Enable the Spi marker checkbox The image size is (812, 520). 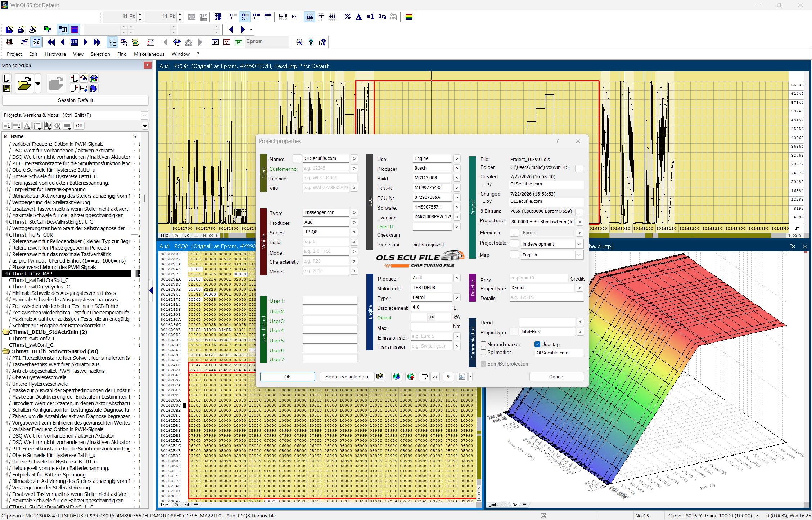point(484,352)
